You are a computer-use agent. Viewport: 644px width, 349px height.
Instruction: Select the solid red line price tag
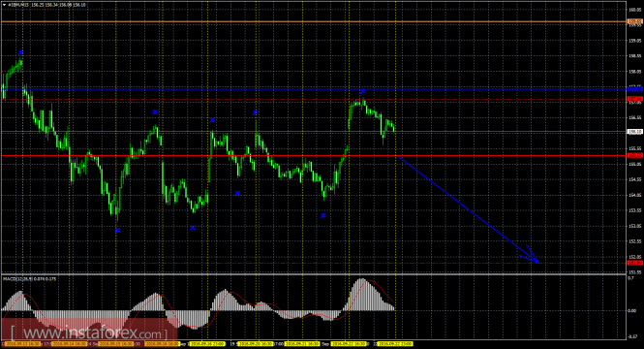(x=635, y=155)
